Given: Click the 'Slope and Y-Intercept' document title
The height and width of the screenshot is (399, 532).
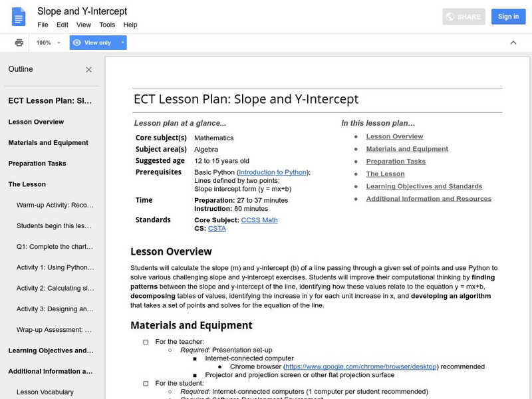Looking at the screenshot, I should [x=82, y=11].
